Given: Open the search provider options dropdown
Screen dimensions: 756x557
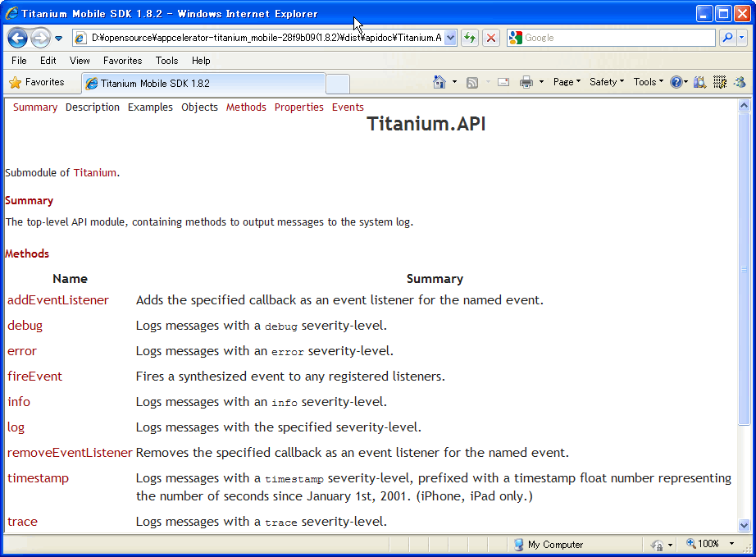Looking at the screenshot, I should tap(741, 38).
